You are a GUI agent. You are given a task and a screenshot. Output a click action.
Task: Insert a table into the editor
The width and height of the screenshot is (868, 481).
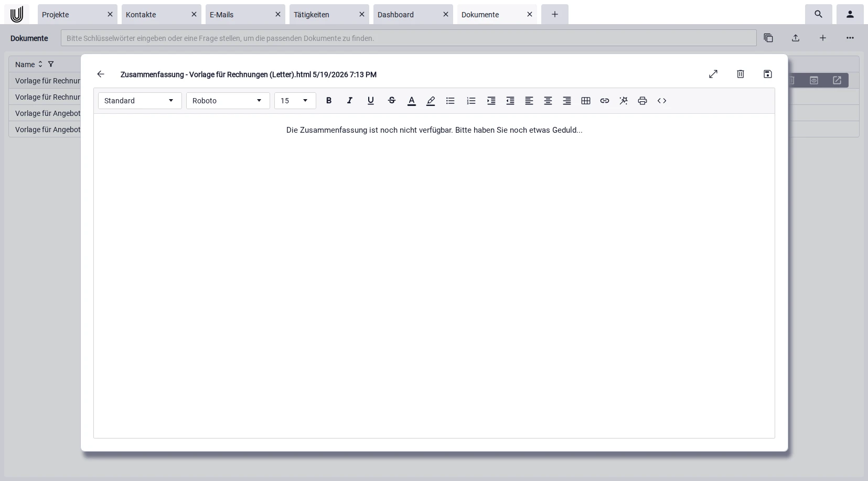586,101
